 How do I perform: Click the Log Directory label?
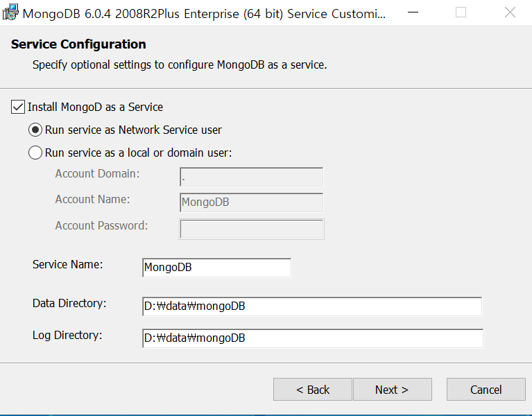67,336
